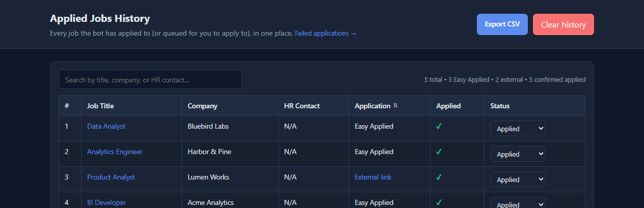Click the Export CSV button
This screenshot has width=644, height=208.
(x=502, y=24)
